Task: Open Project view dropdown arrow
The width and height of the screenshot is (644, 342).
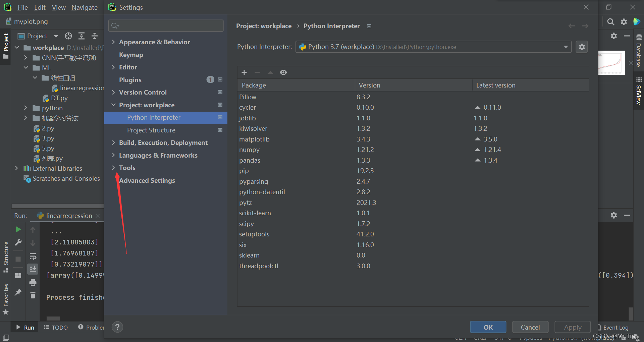Action: 56,36
